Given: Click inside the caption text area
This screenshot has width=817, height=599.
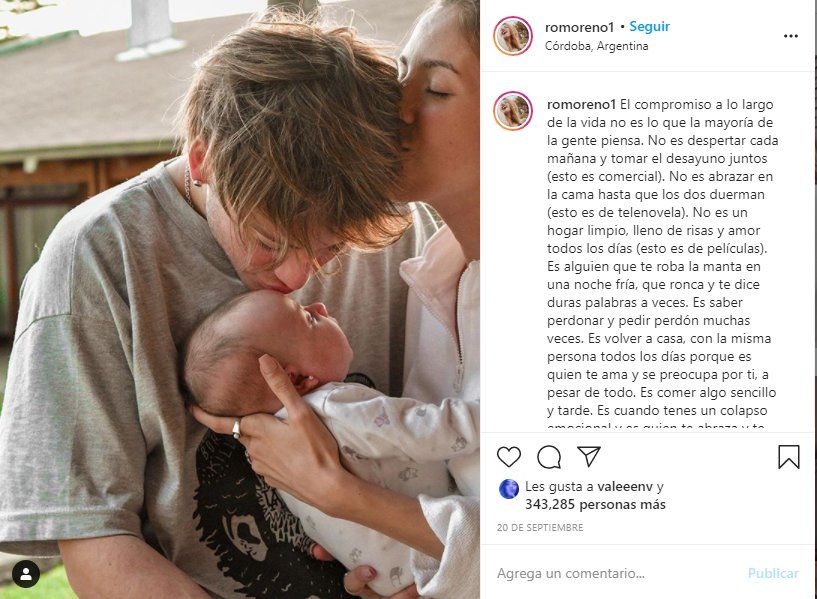Looking at the screenshot, I should pos(662,260).
